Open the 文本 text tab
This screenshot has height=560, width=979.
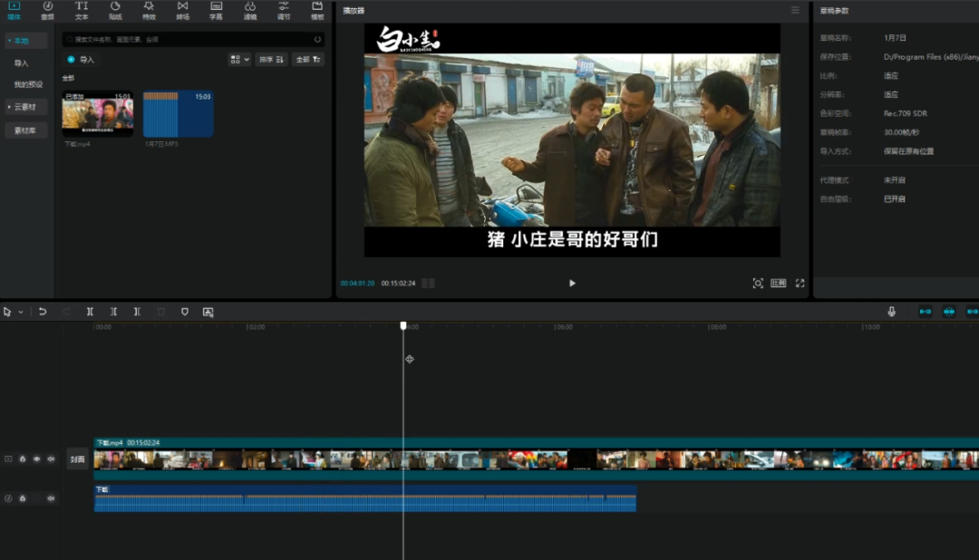coord(82,11)
